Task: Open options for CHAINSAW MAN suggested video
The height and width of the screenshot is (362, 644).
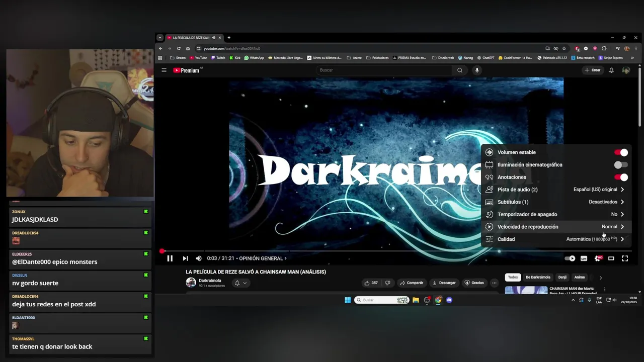Action: [605, 290]
